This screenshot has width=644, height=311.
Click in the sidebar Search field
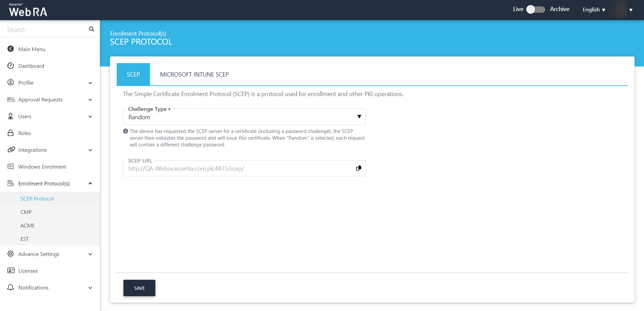click(45, 30)
